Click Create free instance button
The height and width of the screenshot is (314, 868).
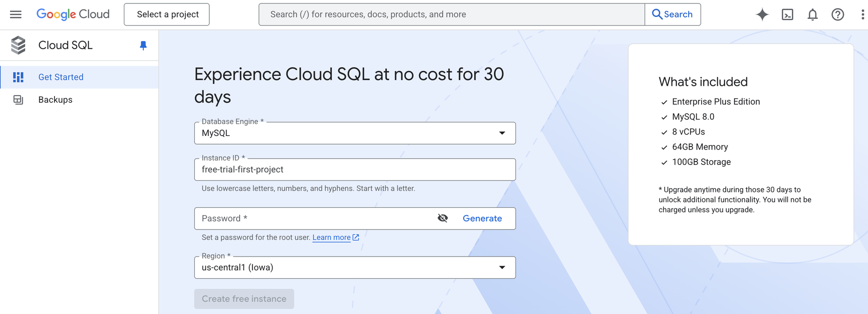[x=244, y=299]
